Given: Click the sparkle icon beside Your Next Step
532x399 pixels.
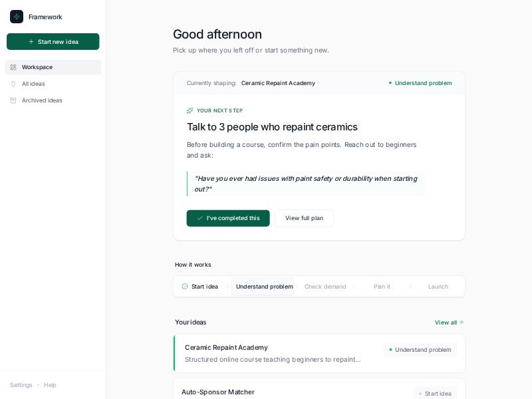Looking at the screenshot, I should 190,110.
